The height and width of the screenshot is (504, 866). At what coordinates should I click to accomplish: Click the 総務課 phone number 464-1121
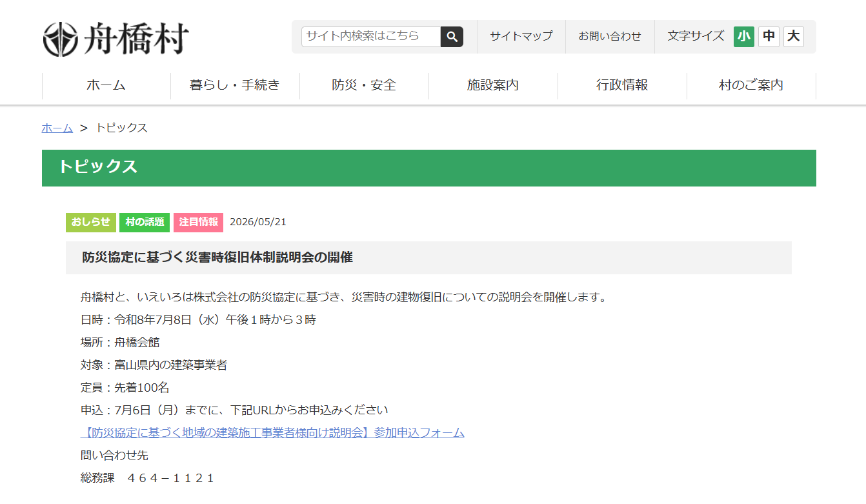[171, 478]
